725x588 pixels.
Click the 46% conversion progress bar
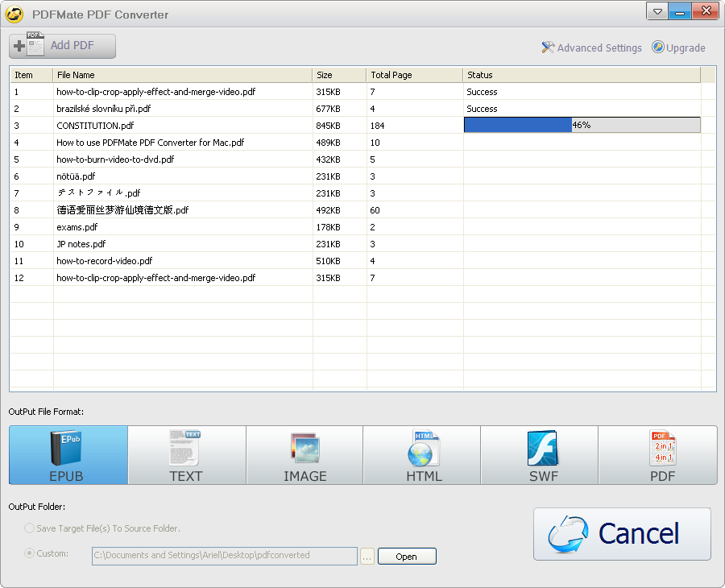(x=582, y=125)
